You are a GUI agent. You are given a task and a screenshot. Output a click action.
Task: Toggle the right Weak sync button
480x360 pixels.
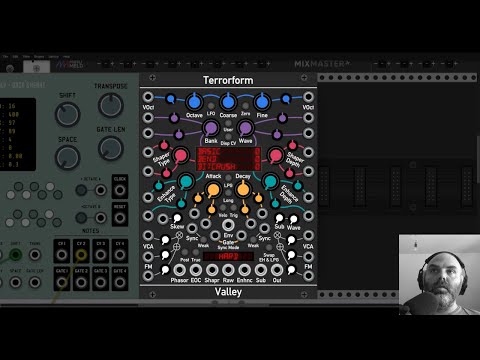pos(253,239)
